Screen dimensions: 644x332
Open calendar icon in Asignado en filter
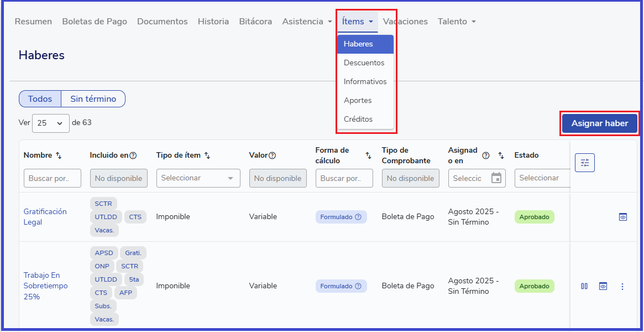tap(496, 178)
